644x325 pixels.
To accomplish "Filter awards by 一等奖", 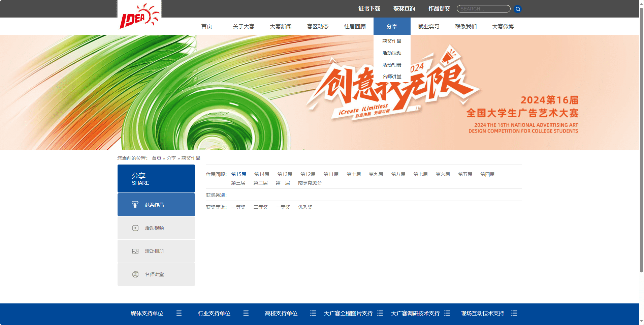I will coord(238,207).
